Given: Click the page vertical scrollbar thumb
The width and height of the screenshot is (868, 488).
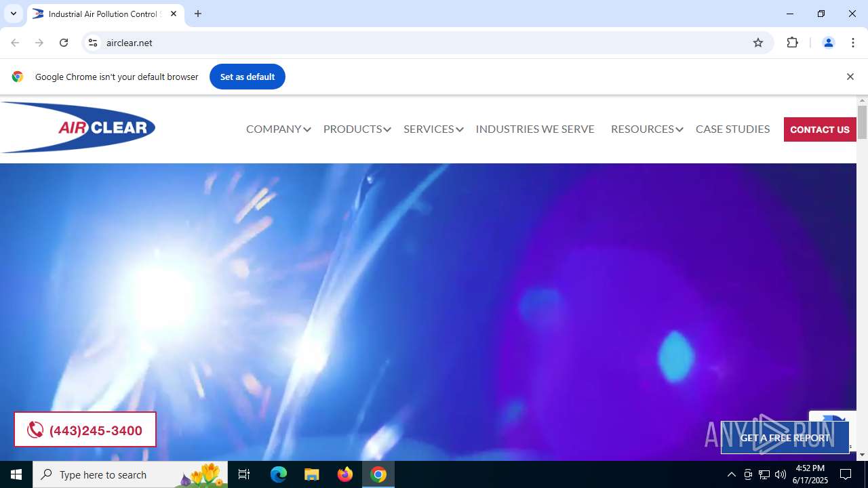Looking at the screenshot, I should tap(862, 122).
